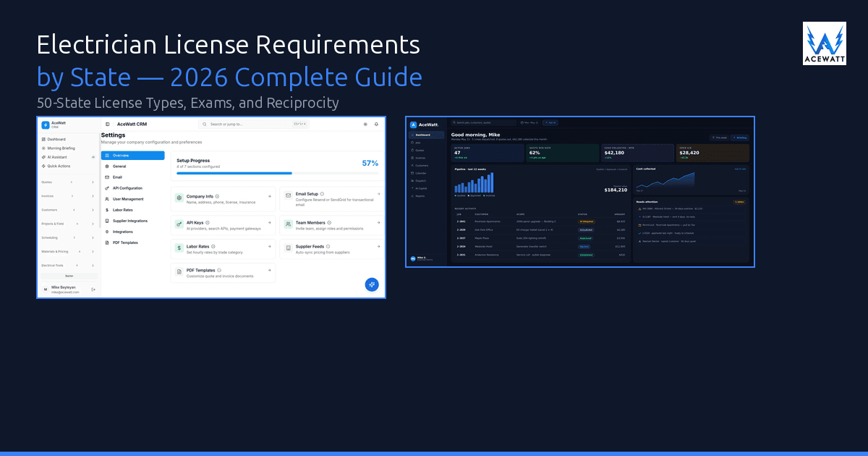The height and width of the screenshot is (456, 868).
Task: Open the notifications bell in Settings window
Action: click(376, 124)
